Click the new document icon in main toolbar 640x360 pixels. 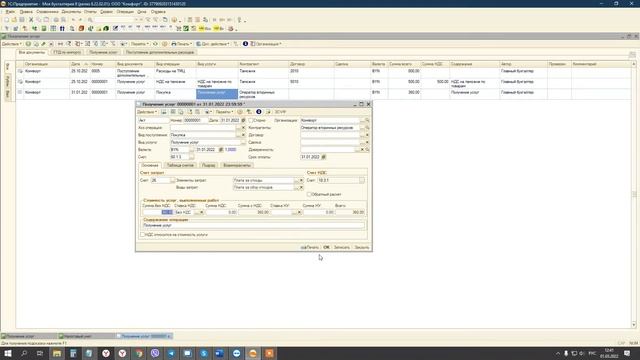click(7, 20)
